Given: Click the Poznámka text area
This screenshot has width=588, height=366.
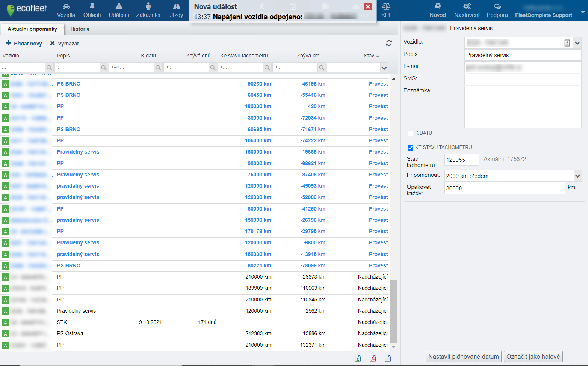Looking at the screenshot, I should (523, 107).
